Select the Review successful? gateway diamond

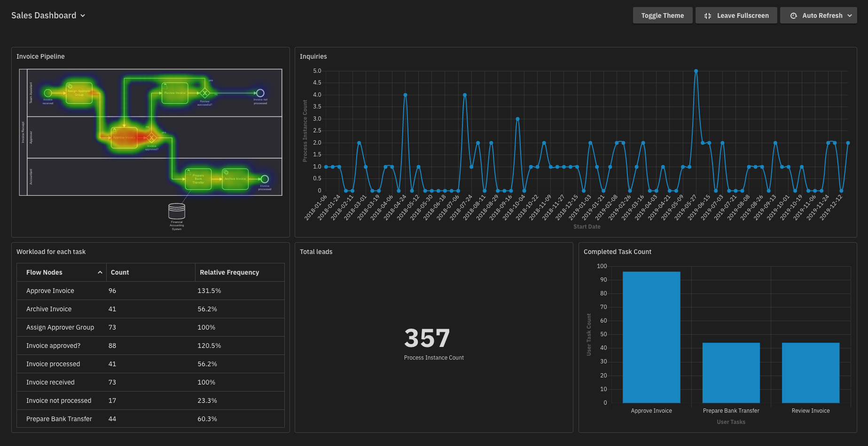[204, 93]
